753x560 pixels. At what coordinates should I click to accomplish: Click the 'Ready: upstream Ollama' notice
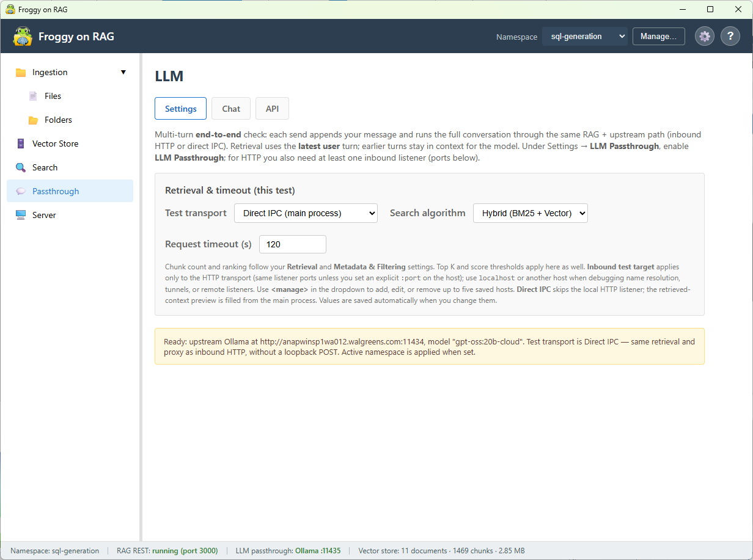(430, 346)
